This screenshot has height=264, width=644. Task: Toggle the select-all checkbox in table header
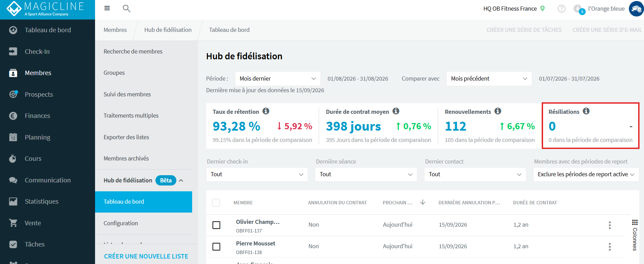[x=216, y=203]
